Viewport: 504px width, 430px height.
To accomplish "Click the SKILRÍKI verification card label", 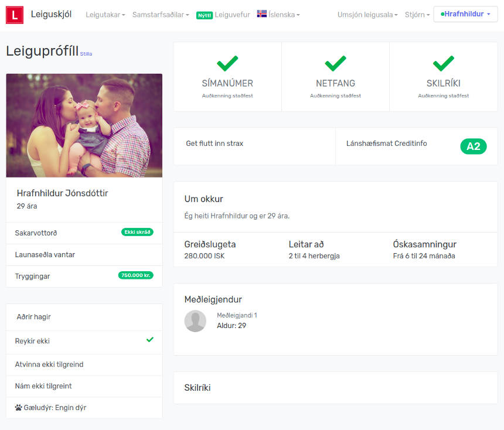I will pyautogui.click(x=443, y=83).
